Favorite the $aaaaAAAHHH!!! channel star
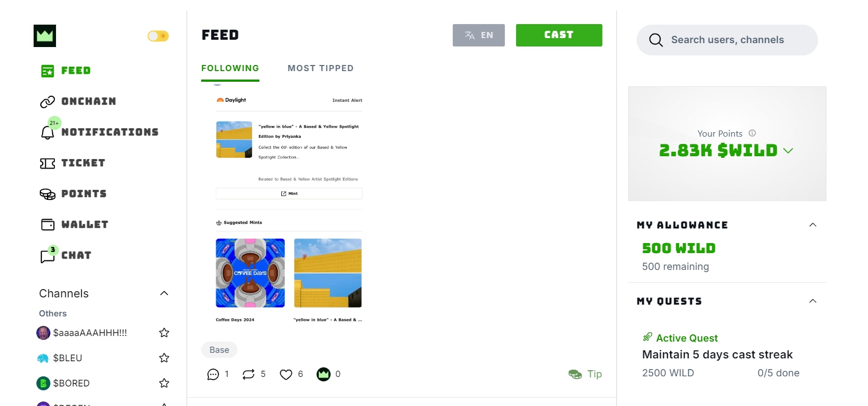This screenshot has width=868, height=406. (164, 333)
